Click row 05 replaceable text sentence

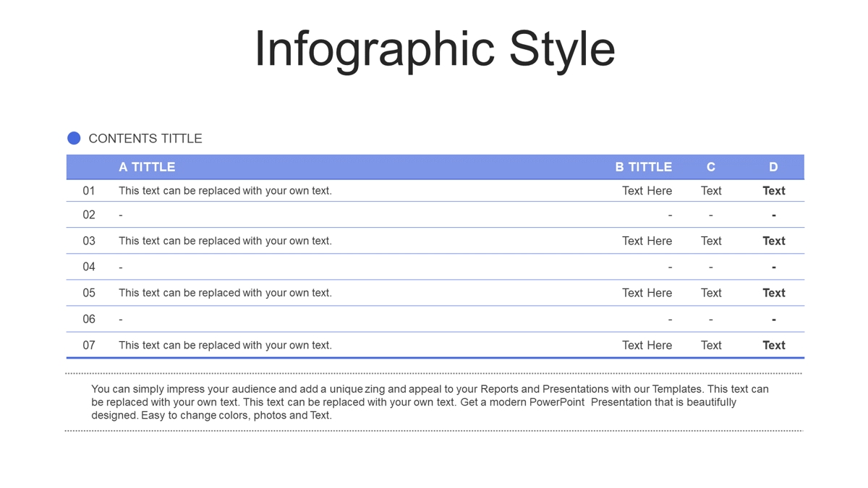pos(225,293)
